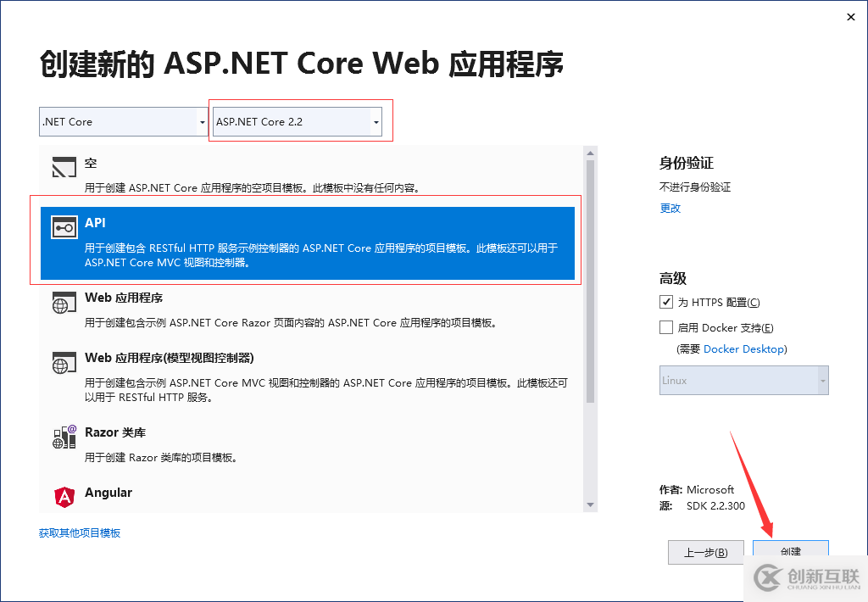
Task: Select the Razor class library template title
Action: click(115, 432)
